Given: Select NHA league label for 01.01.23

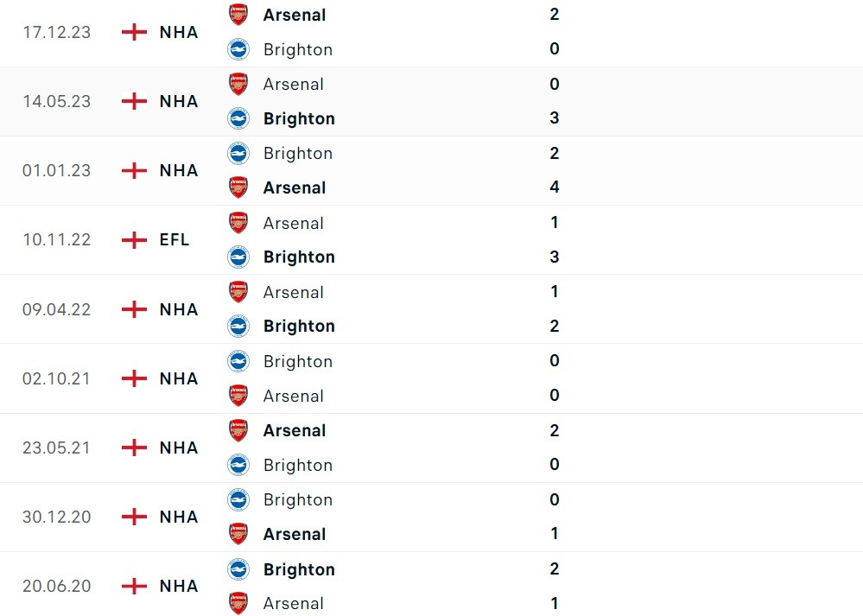Looking at the screenshot, I should click(x=179, y=170).
